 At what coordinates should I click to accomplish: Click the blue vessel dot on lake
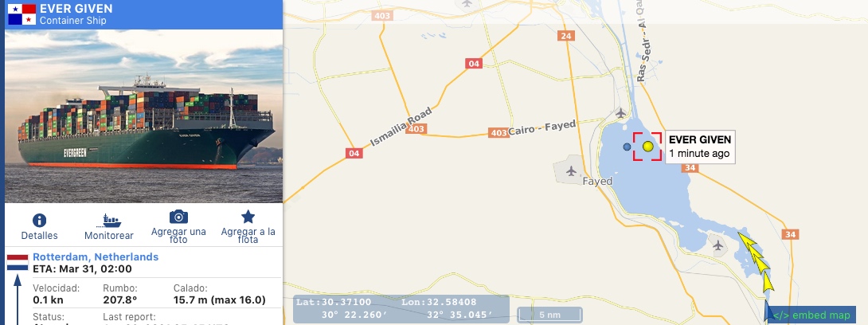[627, 147]
